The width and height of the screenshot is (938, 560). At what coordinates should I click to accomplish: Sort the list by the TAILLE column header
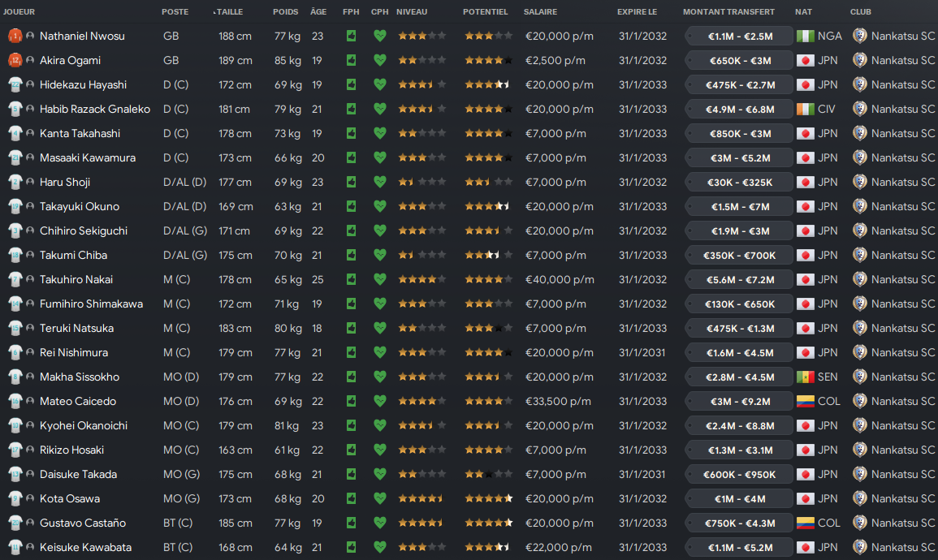231,12
